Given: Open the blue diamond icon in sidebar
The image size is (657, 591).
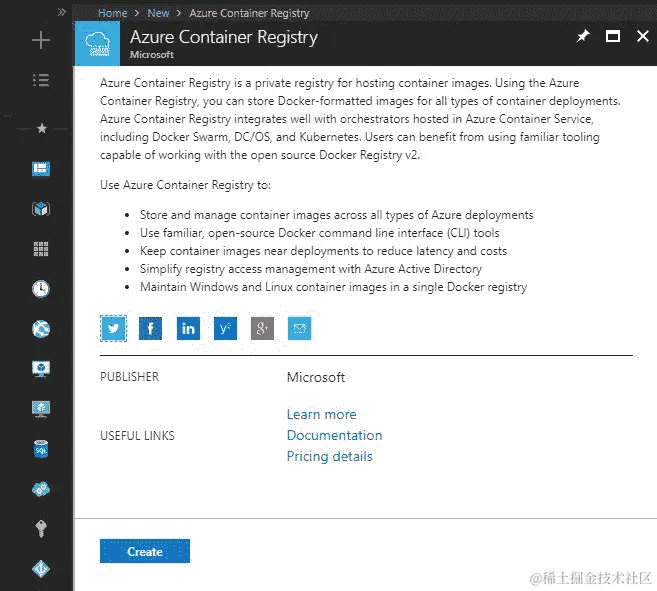Looking at the screenshot, I should click(x=41, y=569).
